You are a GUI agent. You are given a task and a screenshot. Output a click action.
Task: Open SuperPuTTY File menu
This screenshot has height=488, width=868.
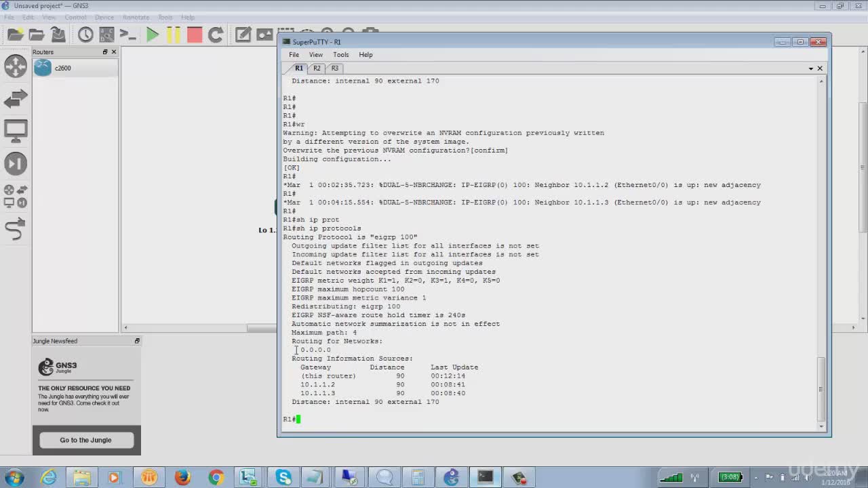point(294,55)
